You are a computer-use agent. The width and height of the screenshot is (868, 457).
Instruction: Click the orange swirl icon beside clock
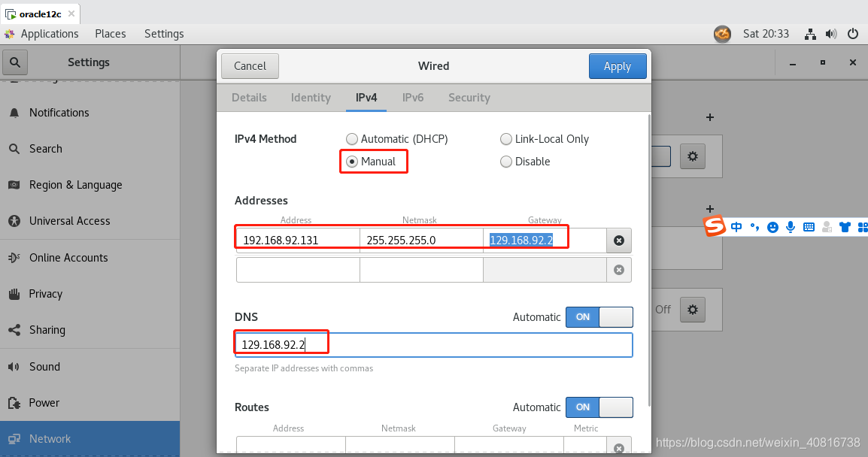[722, 35]
